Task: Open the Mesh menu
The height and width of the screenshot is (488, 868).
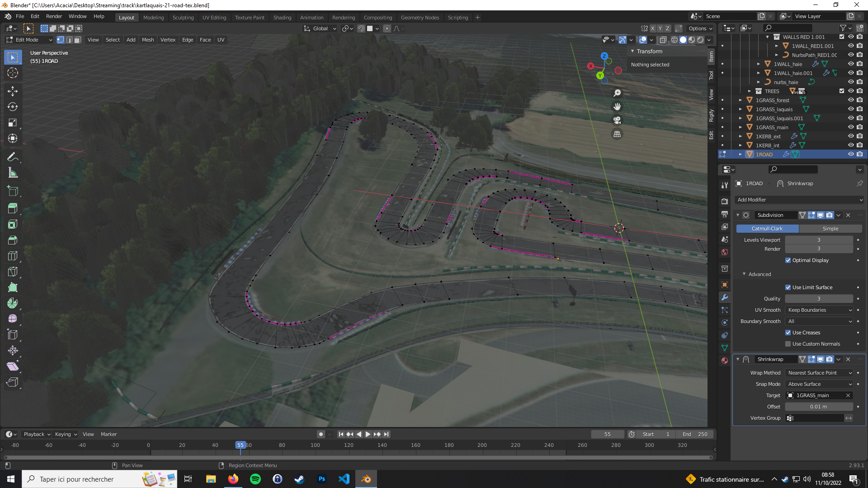Action: coord(148,40)
